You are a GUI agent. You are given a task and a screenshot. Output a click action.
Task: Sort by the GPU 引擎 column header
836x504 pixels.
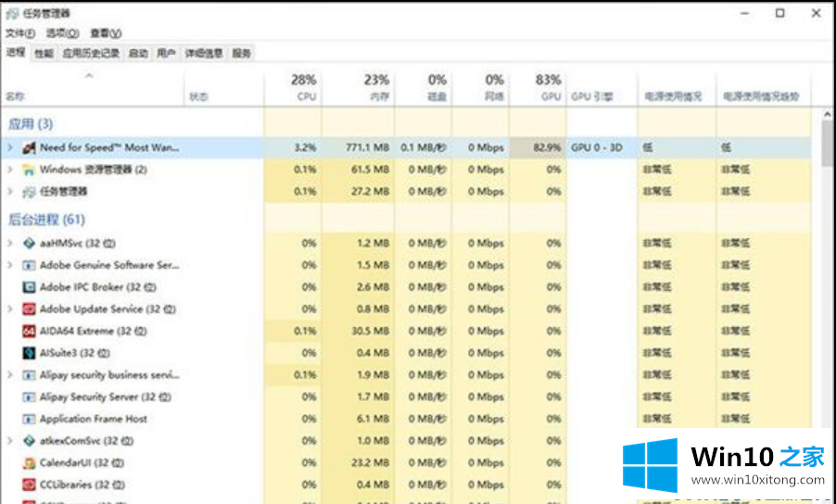pos(602,87)
